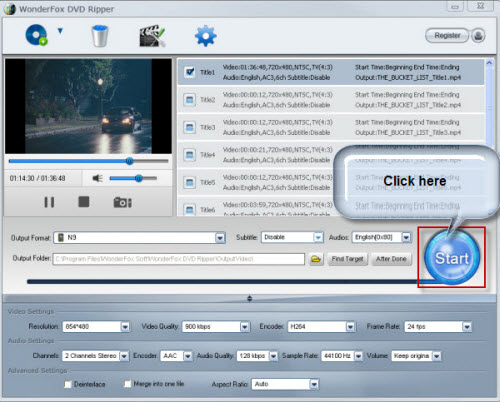
Task: Stop the video preview playback
Action: click(x=84, y=202)
